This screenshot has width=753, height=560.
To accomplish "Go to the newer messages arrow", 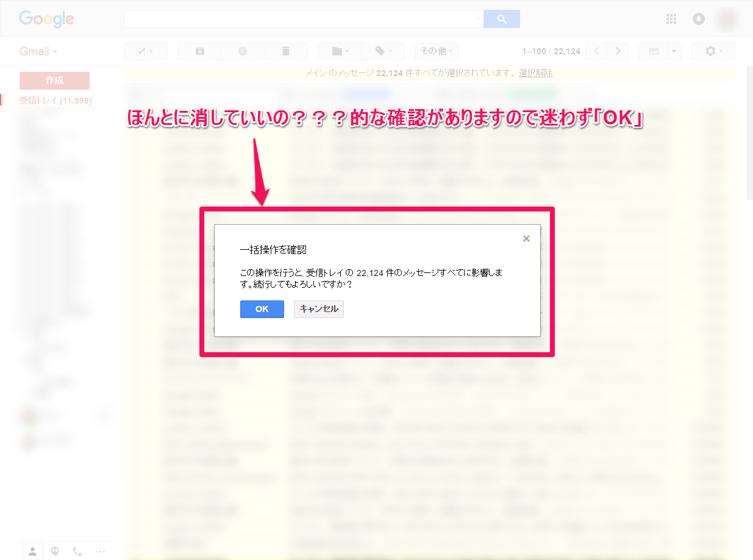I will tap(596, 51).
